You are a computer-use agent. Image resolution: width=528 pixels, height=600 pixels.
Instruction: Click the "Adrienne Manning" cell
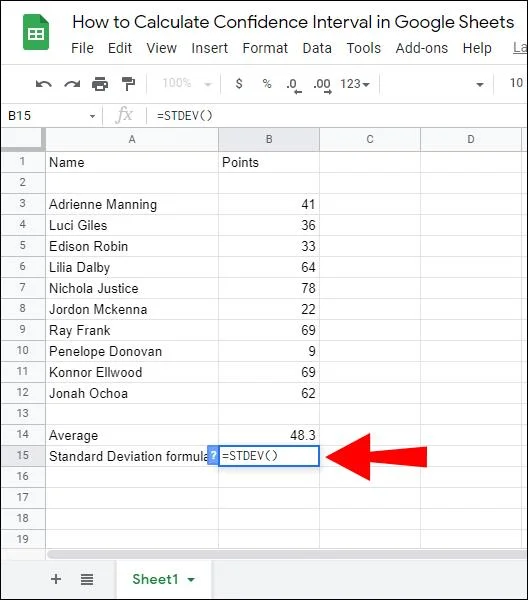(132, 204)
